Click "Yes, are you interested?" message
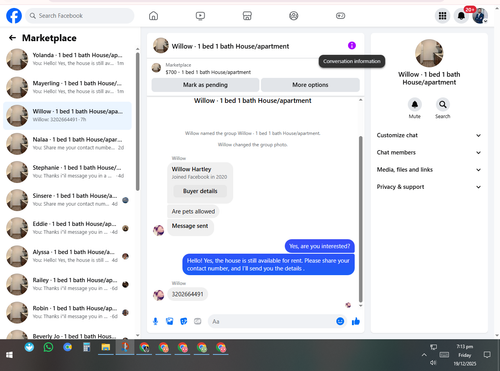This screenshot has height=371, width=500. 320,246
